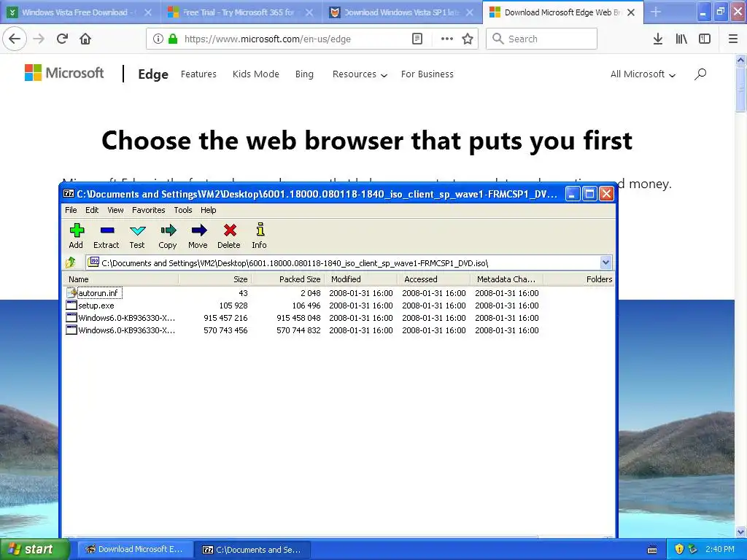Expand the Resources dropdown menu
The width and height of the screenshot is (747, 560).
(x=360, y=74)
